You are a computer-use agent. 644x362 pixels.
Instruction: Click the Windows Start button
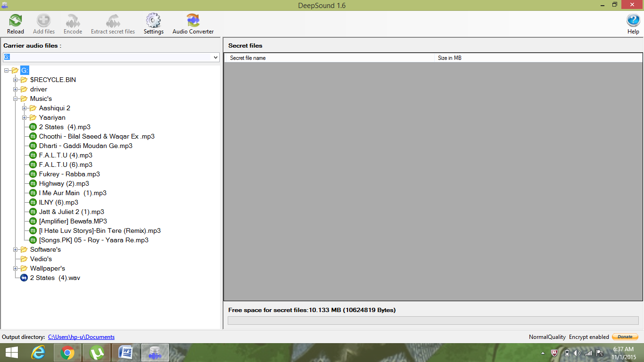(11, 353)
